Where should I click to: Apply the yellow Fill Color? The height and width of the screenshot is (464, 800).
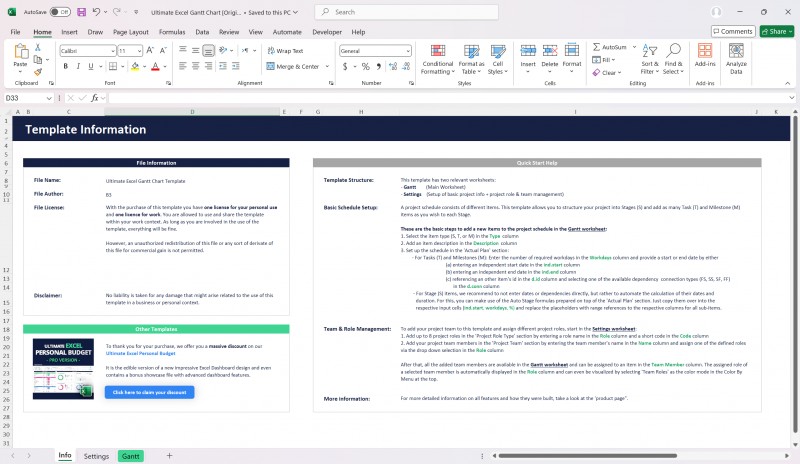[135, 66]
